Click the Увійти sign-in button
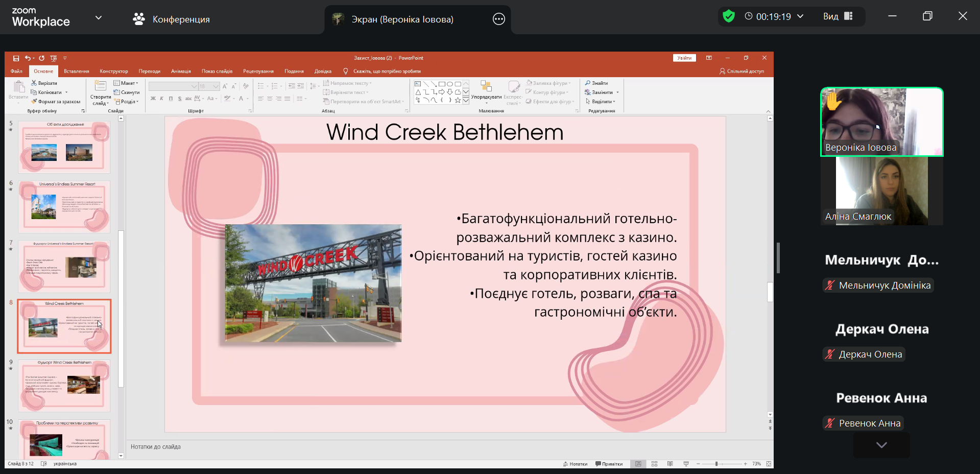980x474 pixels. click(x=684, y=58)
